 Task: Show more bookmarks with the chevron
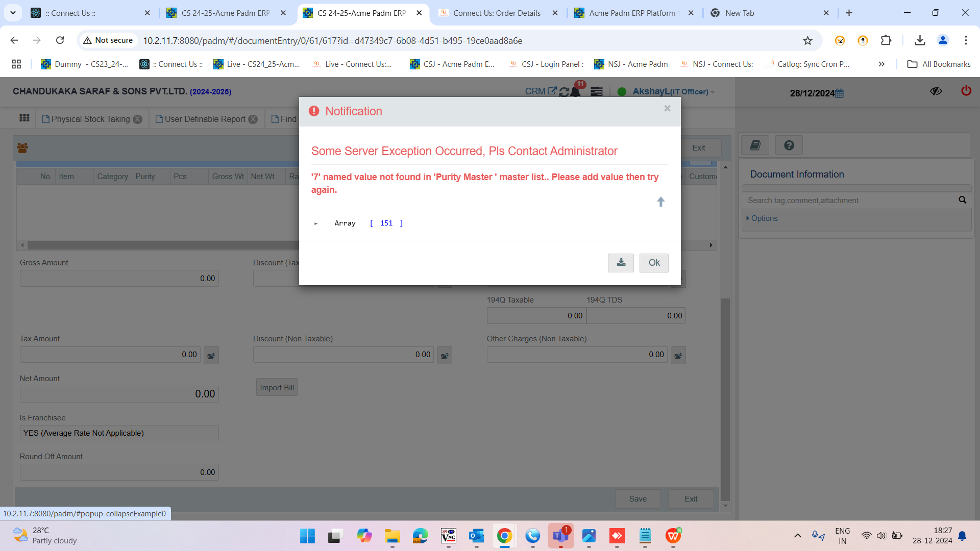pos(881,64)
